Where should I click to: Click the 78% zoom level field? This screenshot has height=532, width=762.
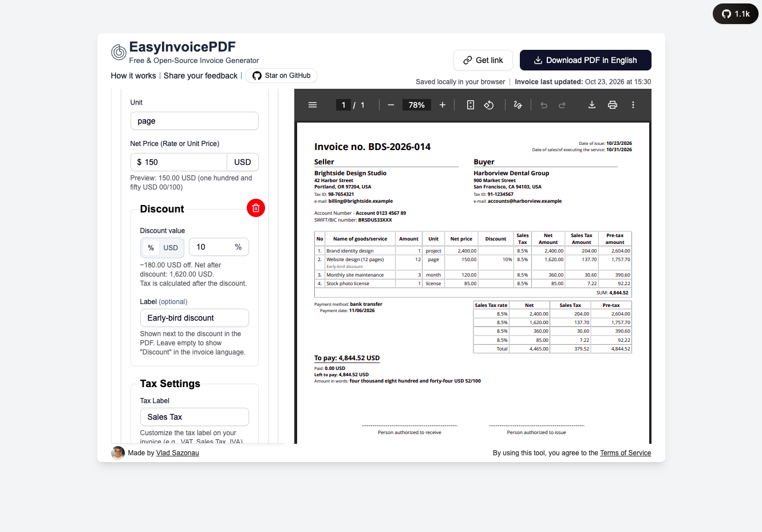(x=417, y=105)
